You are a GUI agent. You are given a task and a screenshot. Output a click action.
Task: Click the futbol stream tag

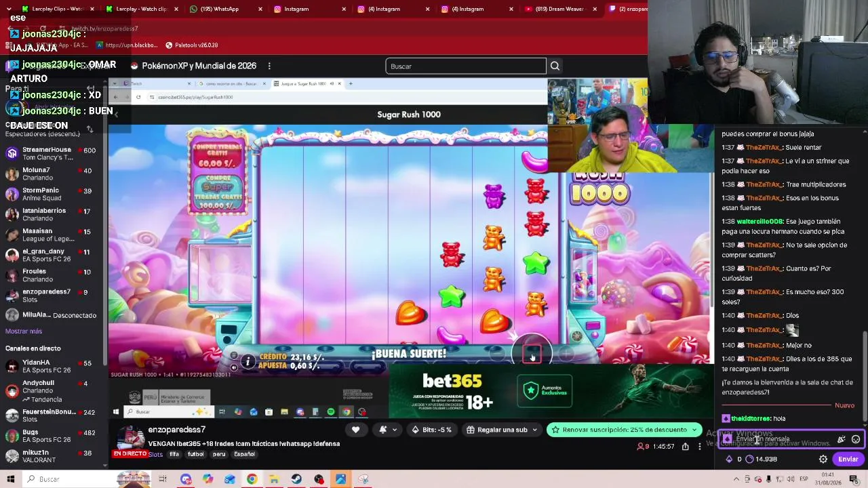click(195, 454)
